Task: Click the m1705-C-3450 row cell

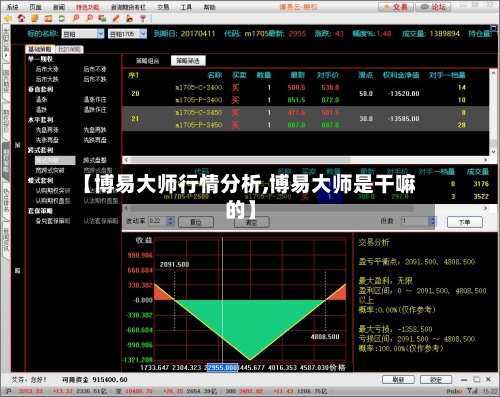Action: [198, 113]
